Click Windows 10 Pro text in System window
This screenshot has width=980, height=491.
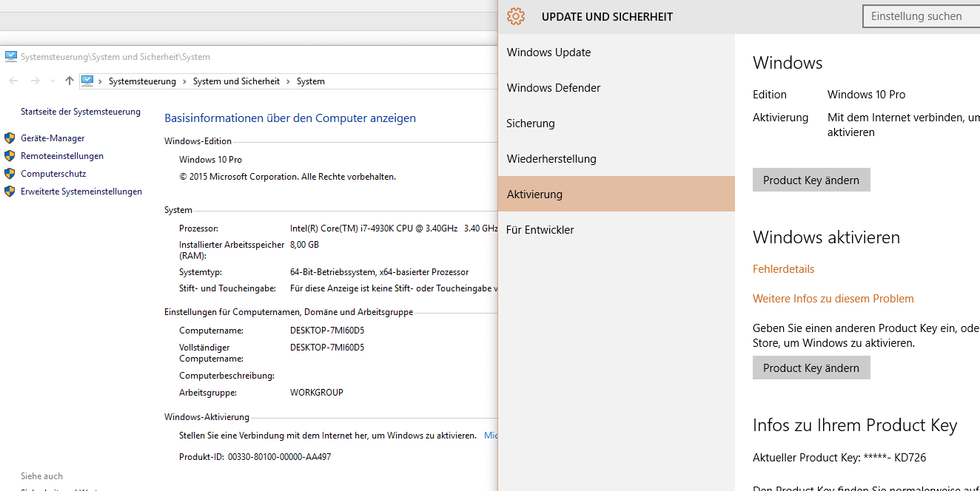[x=210, y=160]
